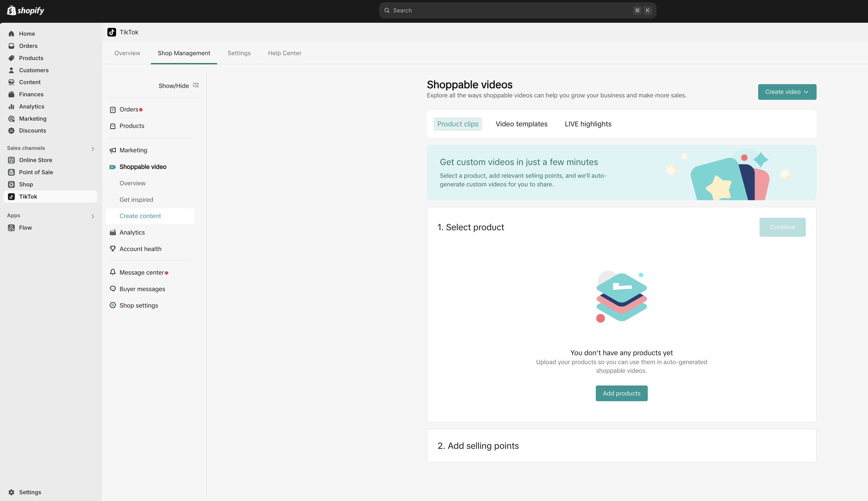The width and height of the screenshot is (868, 501).
Task: Expand the Add selling points step
Action: click(478, 446)
